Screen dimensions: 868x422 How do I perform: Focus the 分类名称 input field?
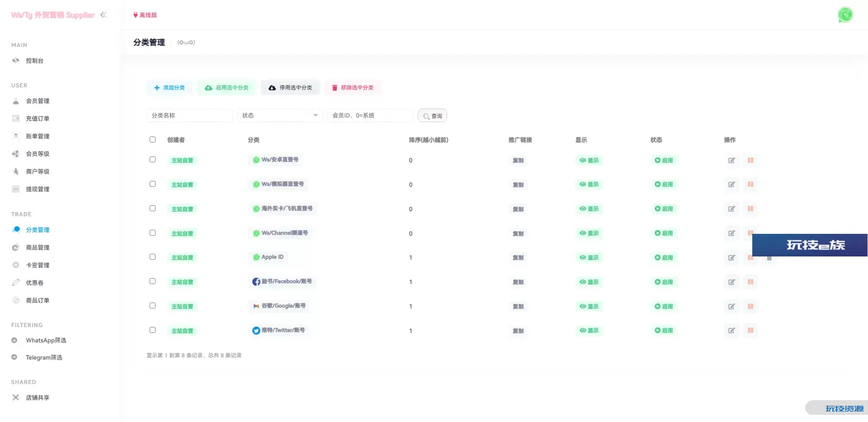[x=189, y=115]
